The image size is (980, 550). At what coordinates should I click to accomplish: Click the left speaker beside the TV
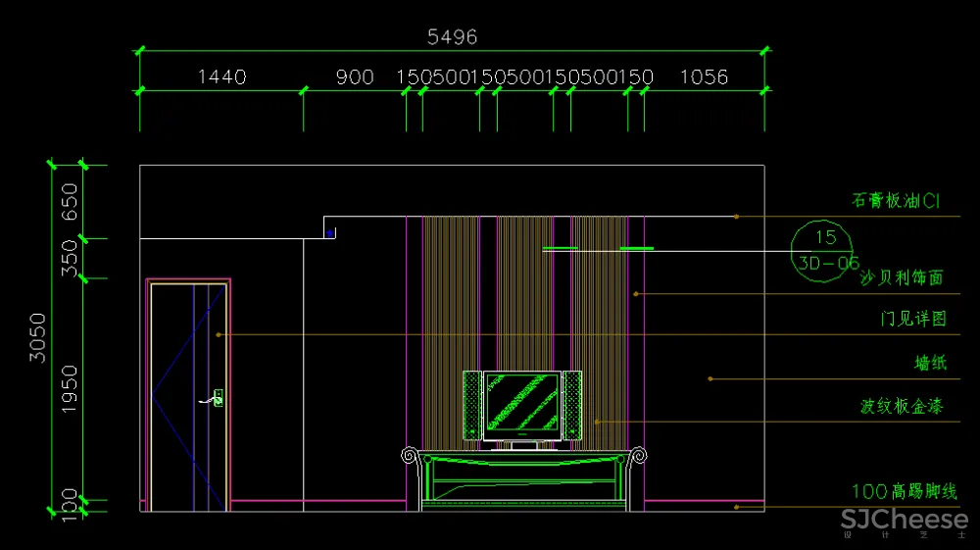tap(471, 404)
